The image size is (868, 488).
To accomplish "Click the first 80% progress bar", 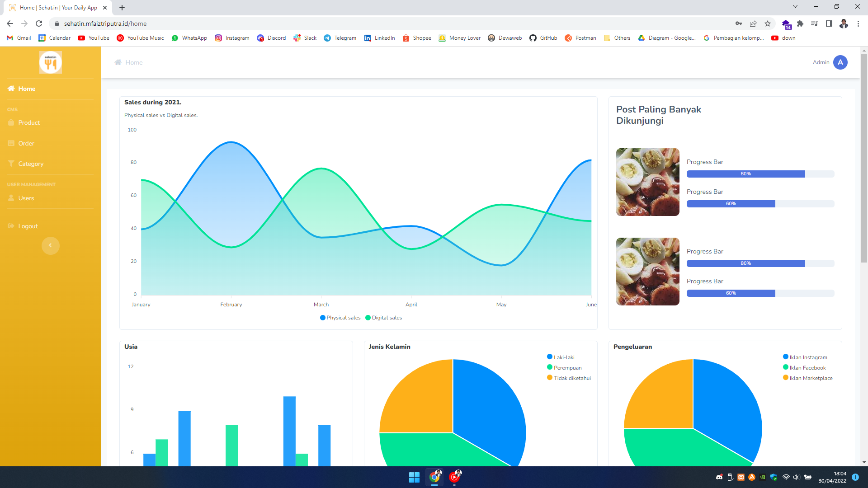I will click(746, 174).
